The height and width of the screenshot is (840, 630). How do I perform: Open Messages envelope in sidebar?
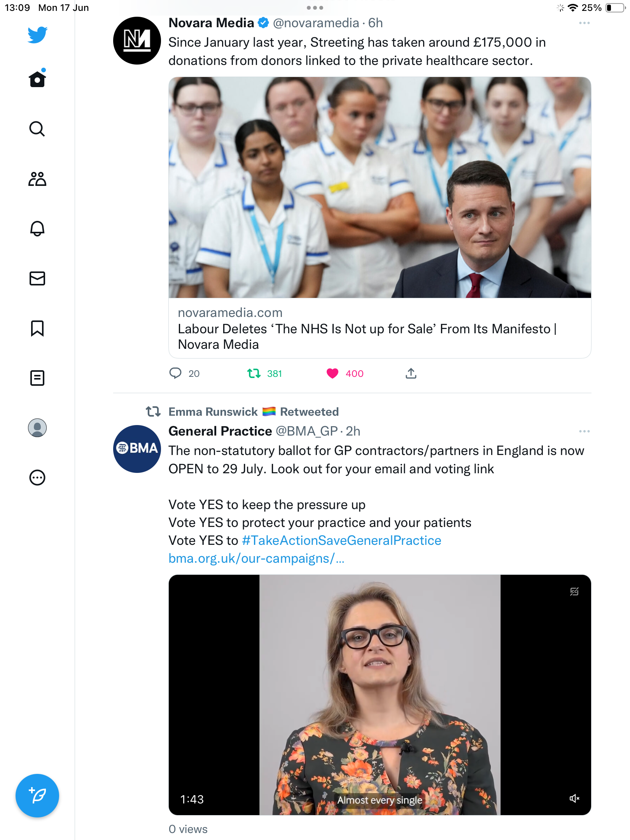tap(37, 278)
